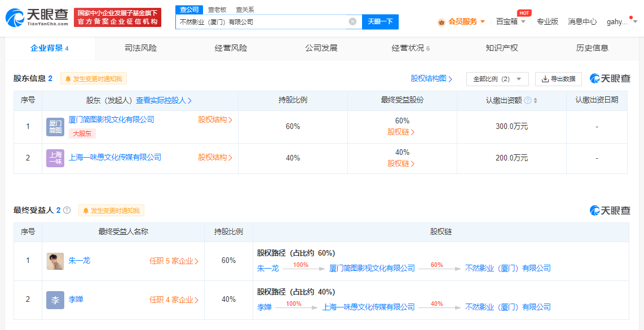Select the 查公司 search mode tab
Viewport: 644px width, 330px height.
189,10
